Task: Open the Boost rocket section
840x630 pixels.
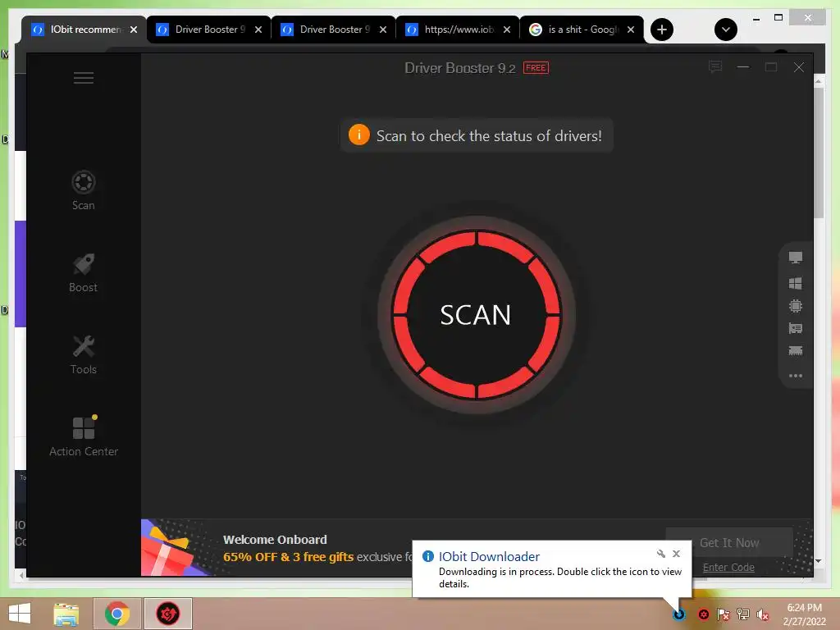Action: point(84,272)
